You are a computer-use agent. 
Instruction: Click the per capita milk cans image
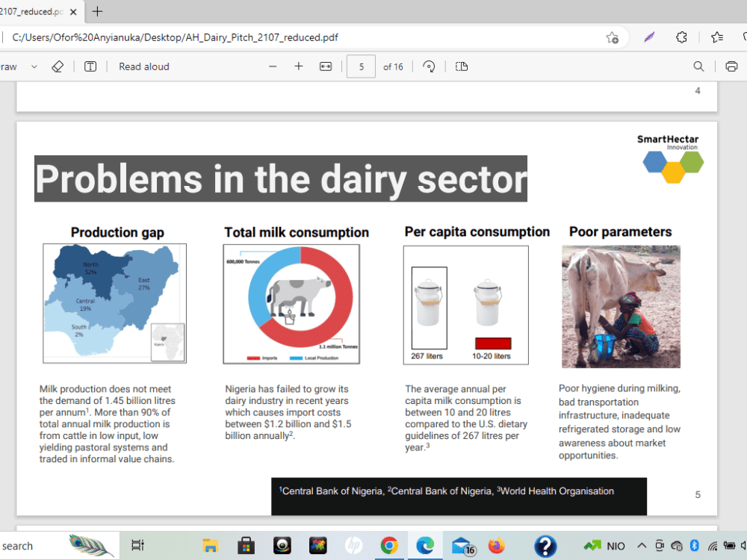tap(466, 305)
